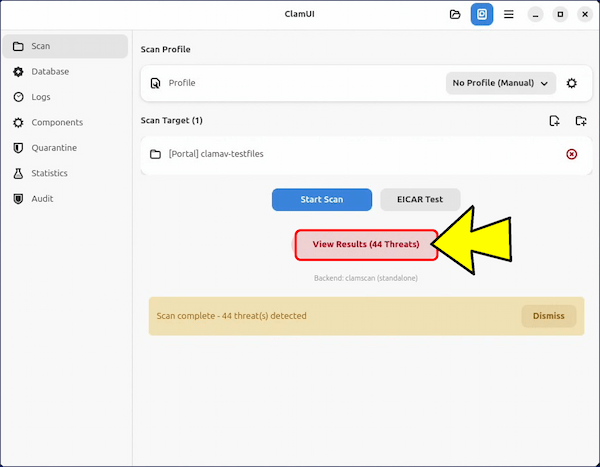This screenshot has height=467, width=600.
Task: Open the folder icon in the header bar
Action: point(455,15)
